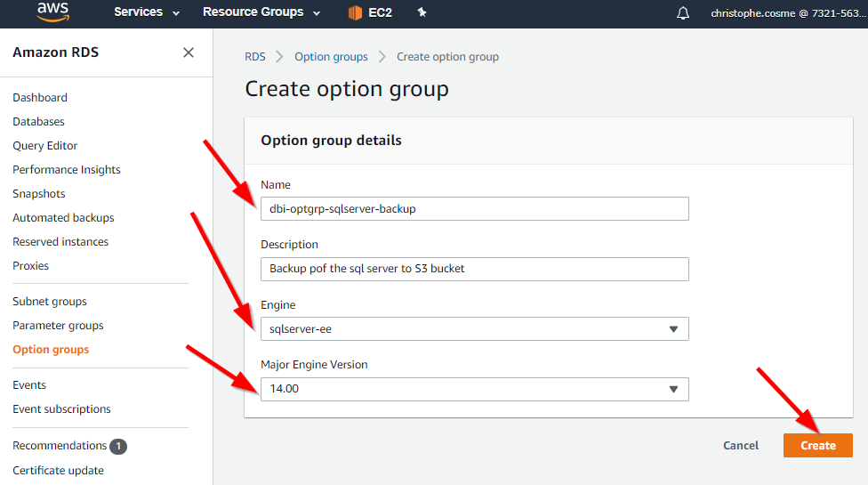Expand the Resource Groups menu
868x485 pixels.
pos(261,12)
